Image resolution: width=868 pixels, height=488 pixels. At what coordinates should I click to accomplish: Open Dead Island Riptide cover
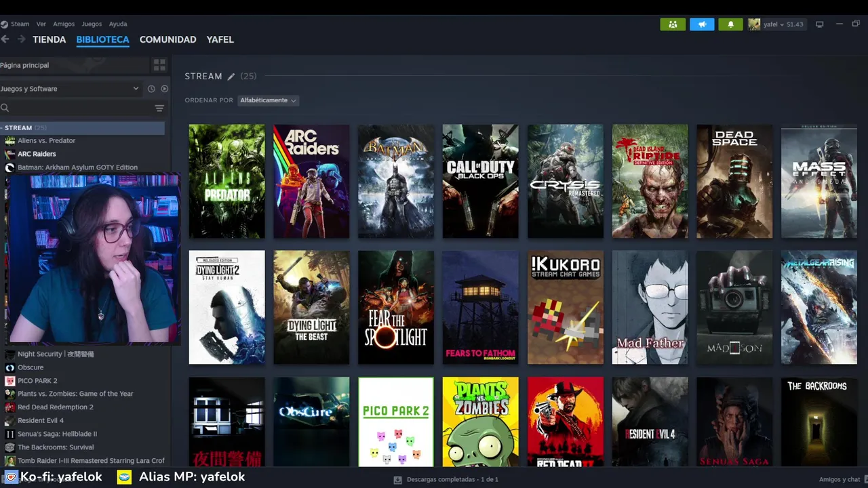tap(650, 181)
